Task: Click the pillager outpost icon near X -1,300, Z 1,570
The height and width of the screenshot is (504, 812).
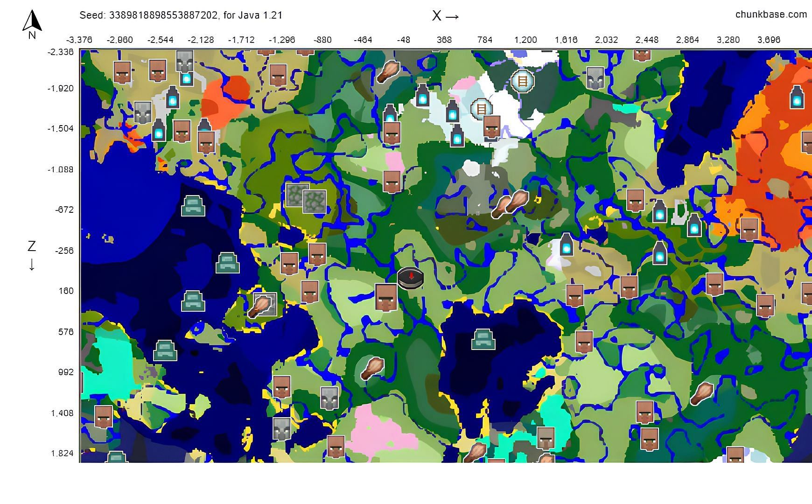Action: 281,429
